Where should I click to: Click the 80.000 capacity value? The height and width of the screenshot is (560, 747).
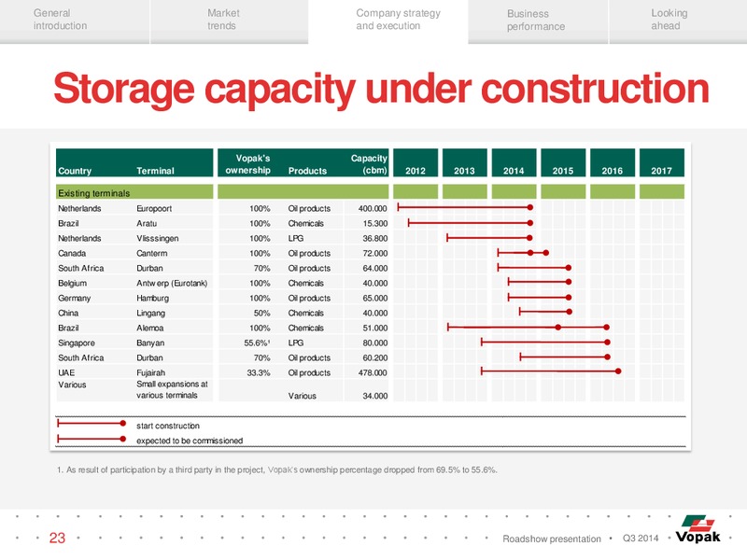pyautogui.click(x=375, y=343)
